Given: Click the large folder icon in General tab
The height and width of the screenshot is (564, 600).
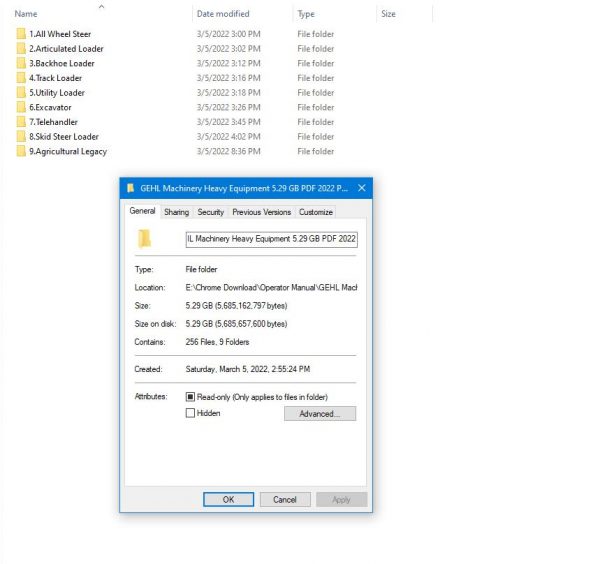Looking at the screenshot, I should [144, 239].
